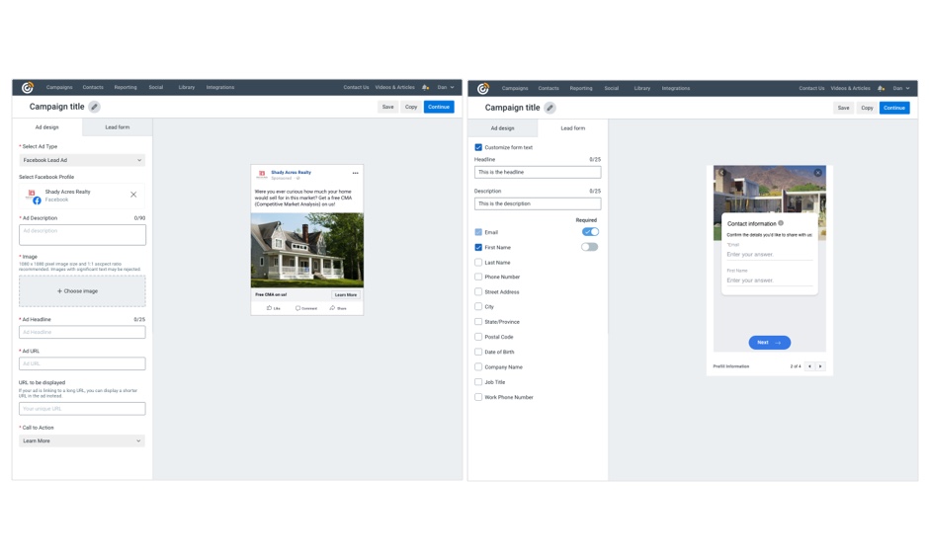The height and width of the screenshot is (560, 929).
Task: Click Continue in the left window
Action: point(439,107)
